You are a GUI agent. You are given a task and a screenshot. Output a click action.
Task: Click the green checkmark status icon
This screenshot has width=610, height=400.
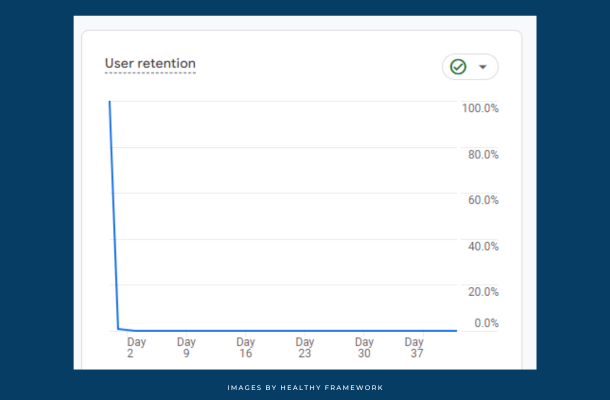[458, 67]
